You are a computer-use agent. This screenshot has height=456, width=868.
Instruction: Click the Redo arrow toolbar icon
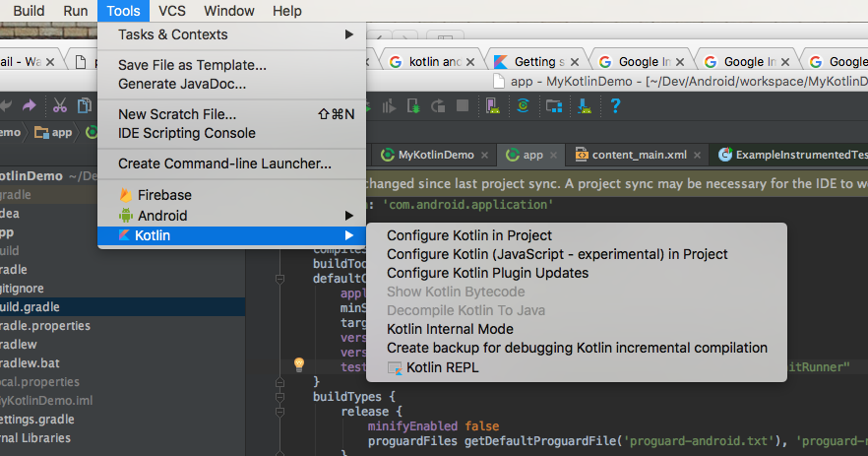click(x=29, y=105)
